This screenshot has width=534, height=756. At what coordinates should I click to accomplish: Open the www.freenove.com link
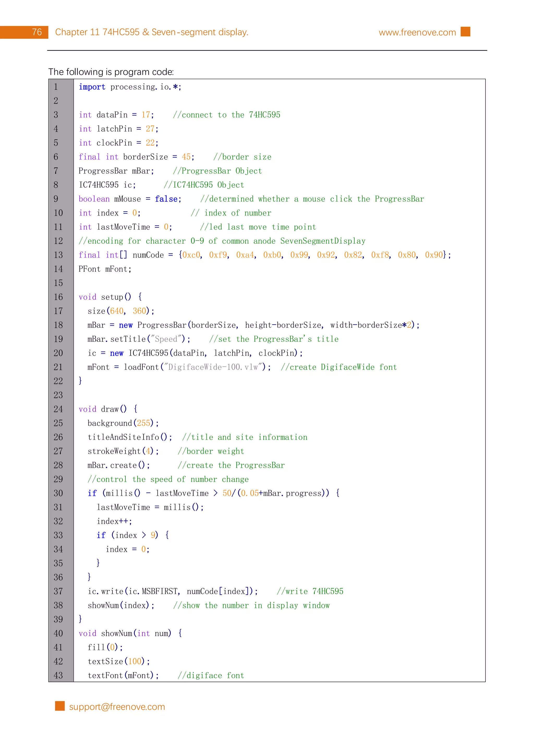[417, 32]
